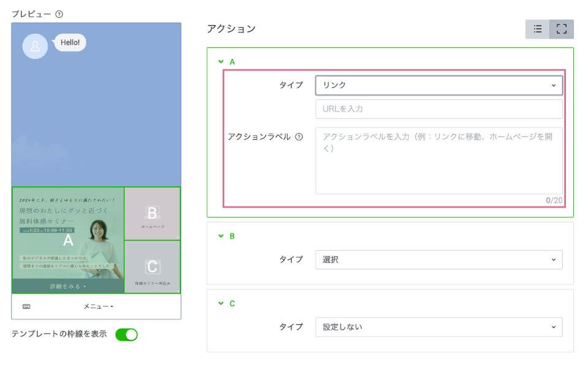Open the タイプ dropdown showing リンク
The image size is (588, 372).
tap(439, 85)
